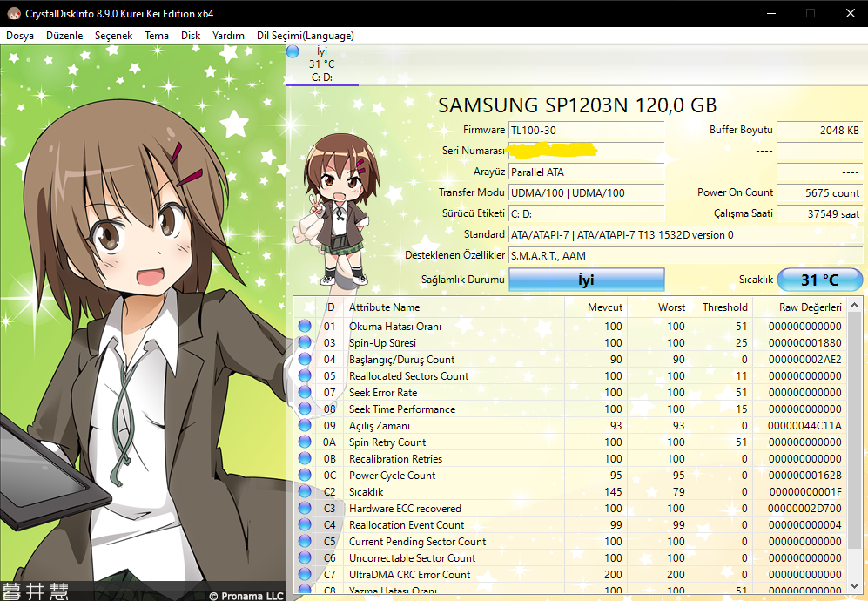868x601 pixels.
Task: Click the Firmware field TL100-30
Action: [x=586, y=131]
